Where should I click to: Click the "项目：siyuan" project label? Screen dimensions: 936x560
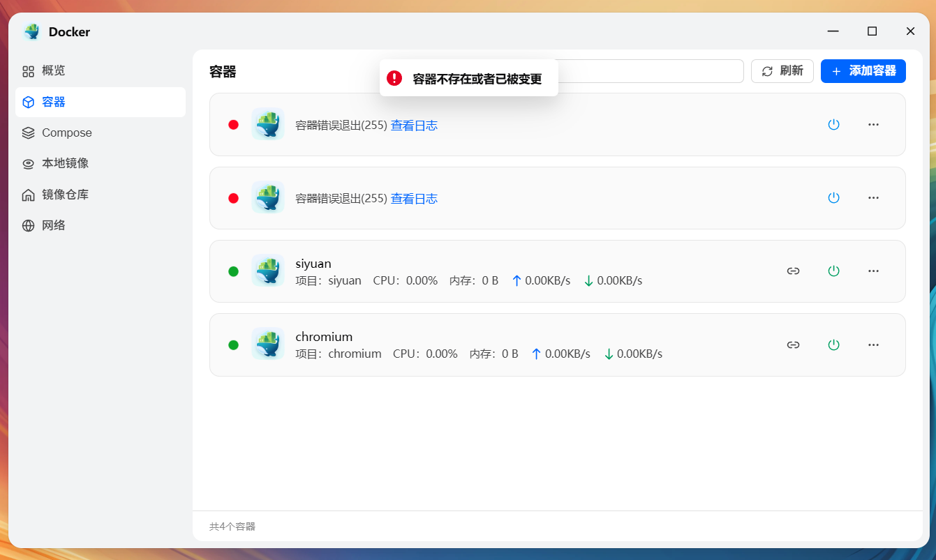tap(329, 280)
